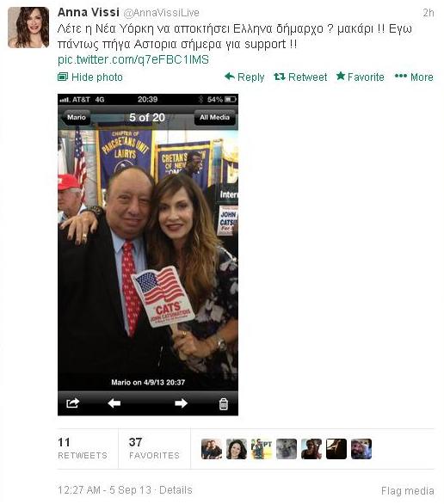
Task: Open the pic.twitter.com/q7eFBC1IMS link
Action: pos(133,60)
